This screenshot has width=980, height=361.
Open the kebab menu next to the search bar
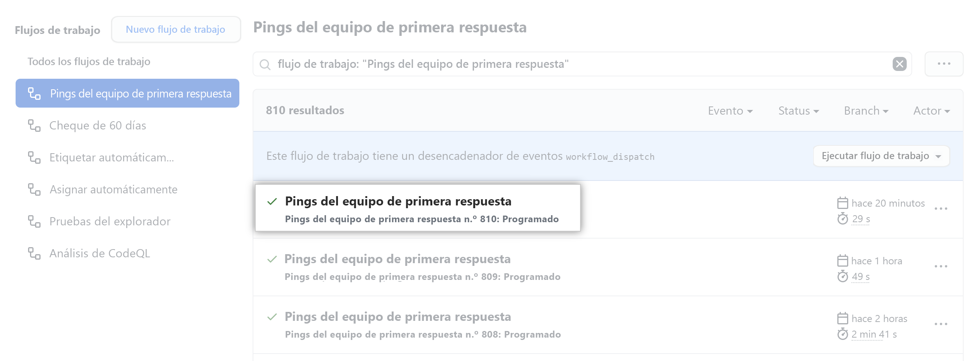tap(943, 64)
